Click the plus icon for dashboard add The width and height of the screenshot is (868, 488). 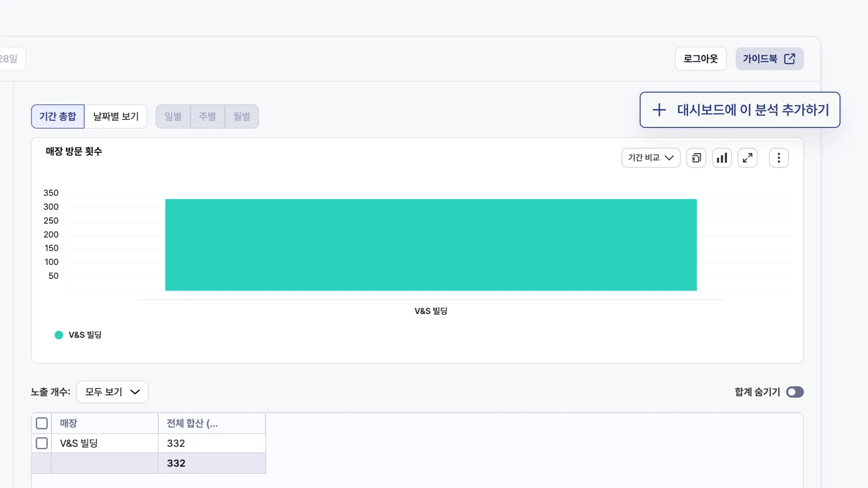pos(659,110)
